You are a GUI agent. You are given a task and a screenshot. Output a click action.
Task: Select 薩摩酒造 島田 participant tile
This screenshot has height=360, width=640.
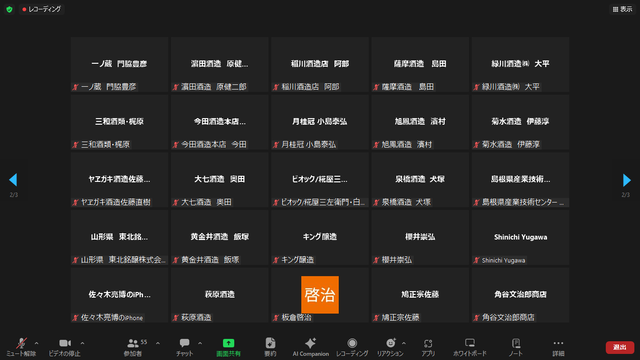click(x=420, y=64)
